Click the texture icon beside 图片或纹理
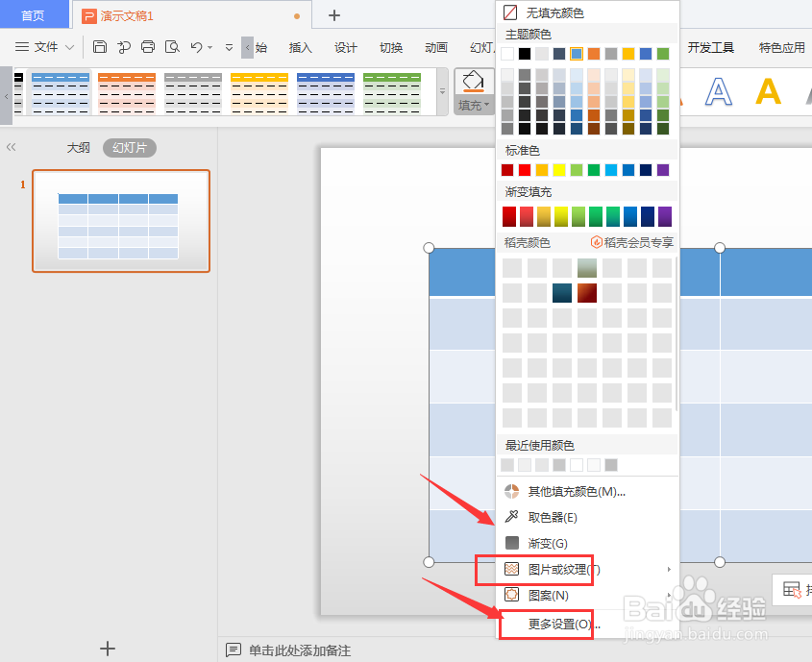The width and height of the screenshot is (812, 662). coord(511,569)
